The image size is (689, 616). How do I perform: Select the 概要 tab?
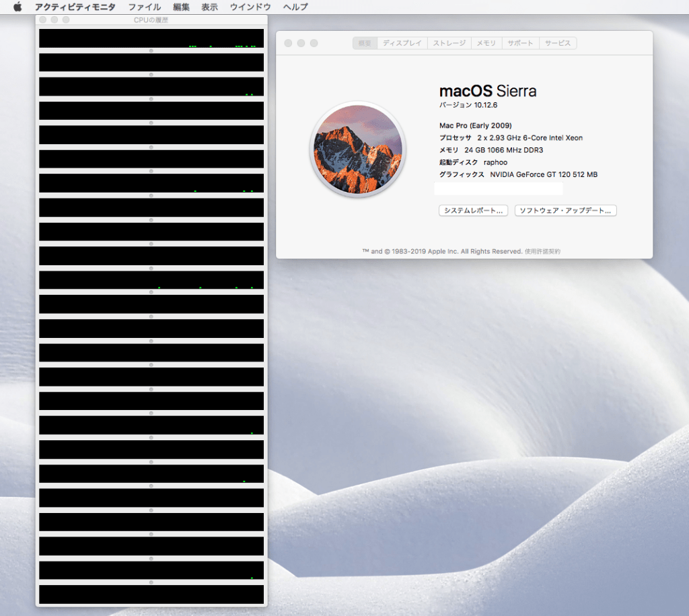365,43
